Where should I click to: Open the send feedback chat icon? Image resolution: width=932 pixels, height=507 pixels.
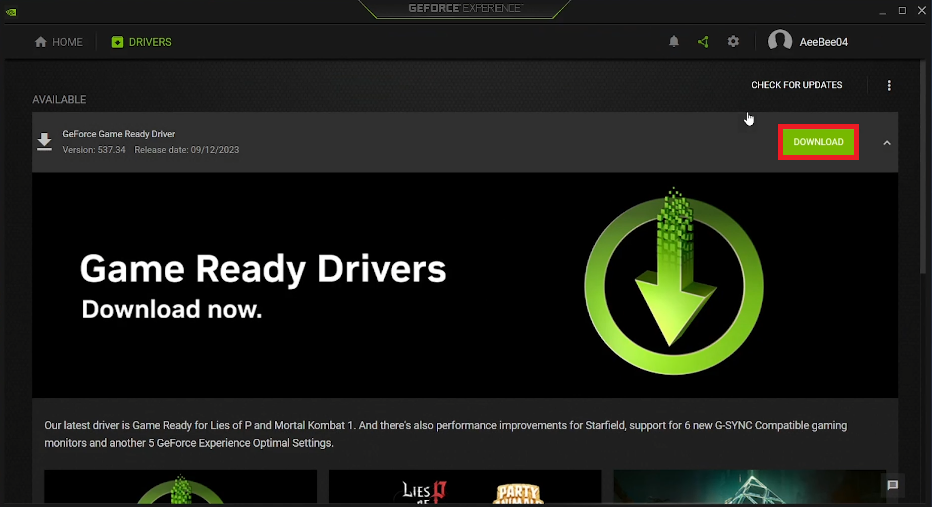(893, 485)
